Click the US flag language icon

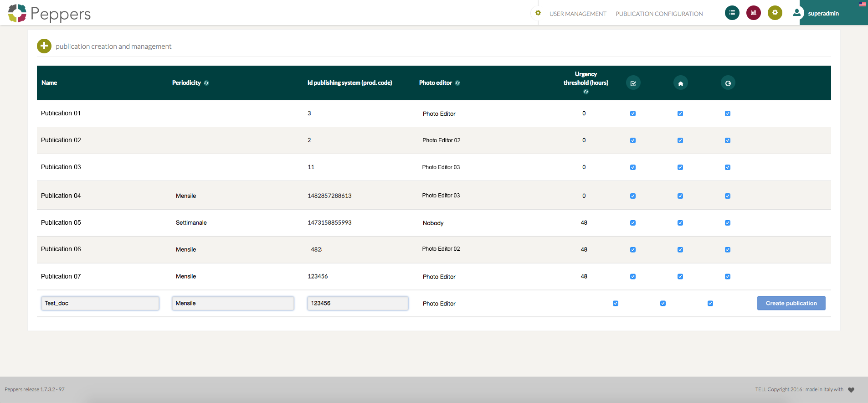[x=862, y=4]
